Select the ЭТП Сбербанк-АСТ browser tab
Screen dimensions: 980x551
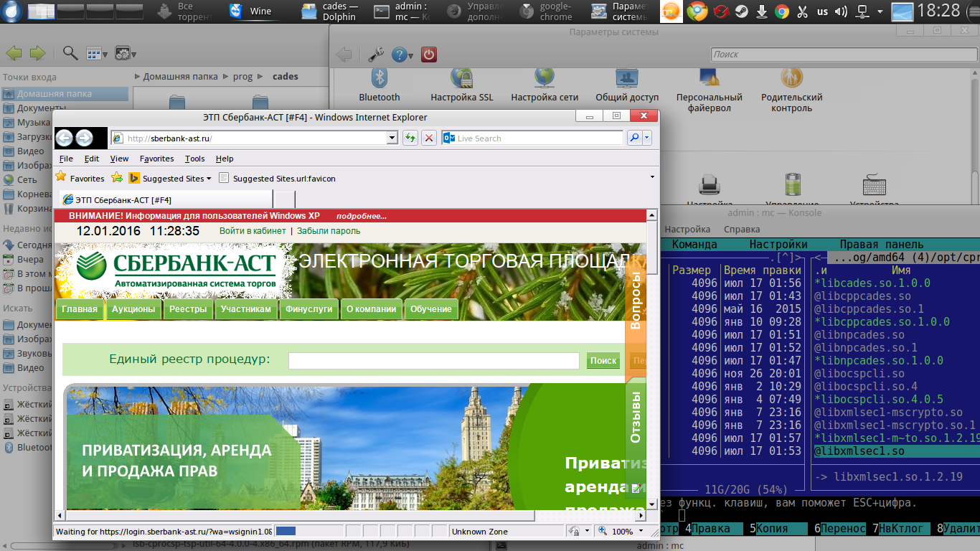(x=166, y=199)
